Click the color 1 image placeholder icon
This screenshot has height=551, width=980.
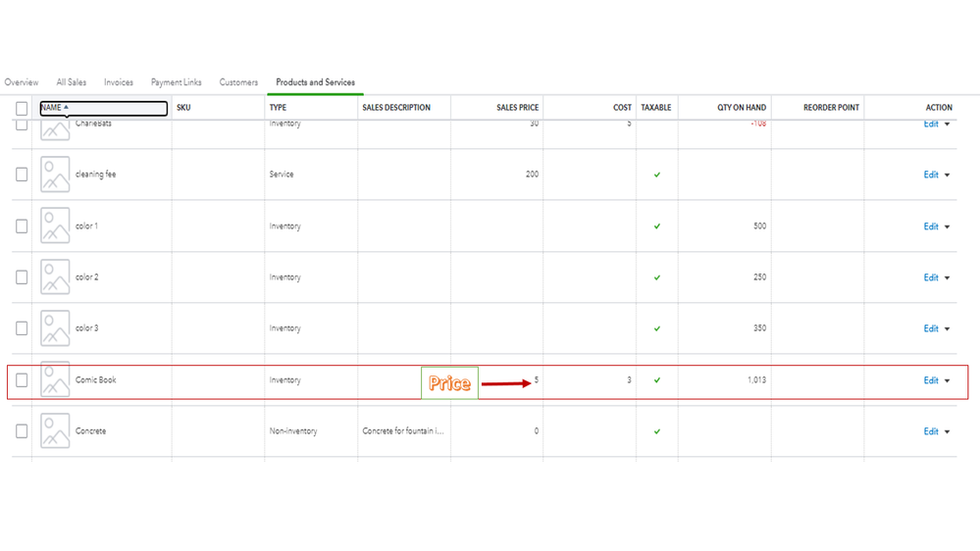click(55, 225)
